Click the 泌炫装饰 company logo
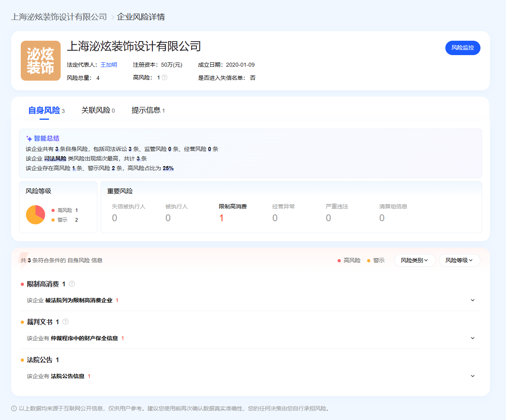Image resolution: width=506 pixels, height=420 pixels. pyautogui.click(x=41, y=61)
